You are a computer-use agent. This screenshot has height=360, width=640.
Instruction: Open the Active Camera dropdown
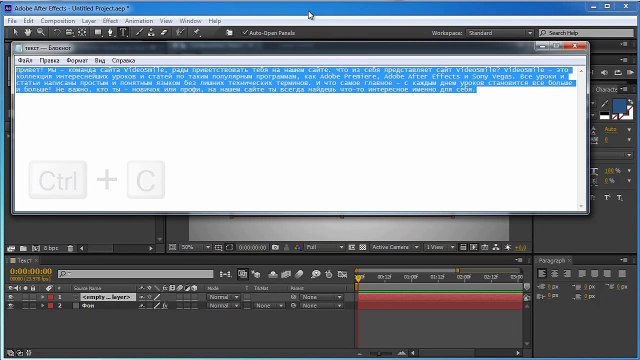(x=395, y=247)
